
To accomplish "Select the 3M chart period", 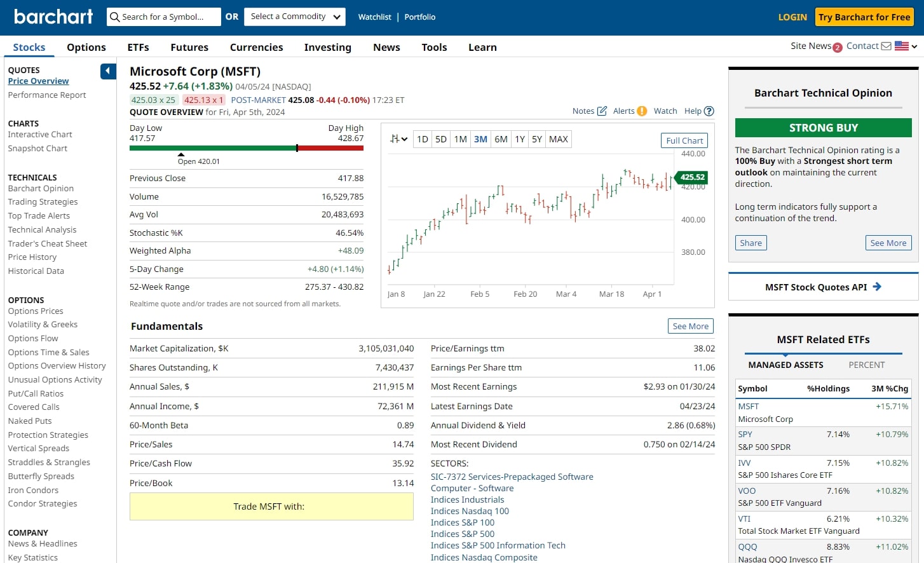I will tap(481, 139).
